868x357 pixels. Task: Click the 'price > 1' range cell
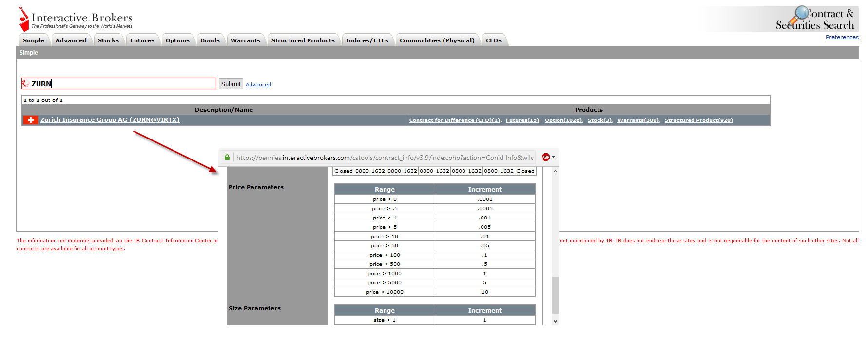coord(385,218)
